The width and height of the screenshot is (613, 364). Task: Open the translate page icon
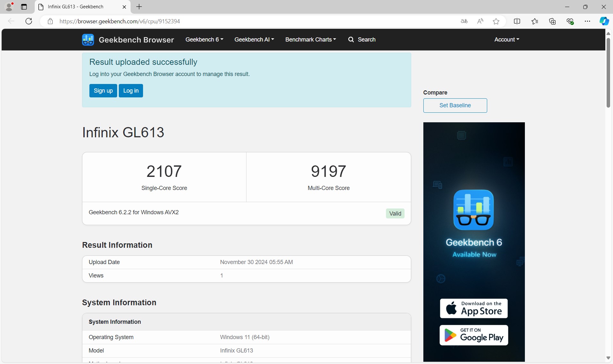pyautogui.click(x=464, y=21)
